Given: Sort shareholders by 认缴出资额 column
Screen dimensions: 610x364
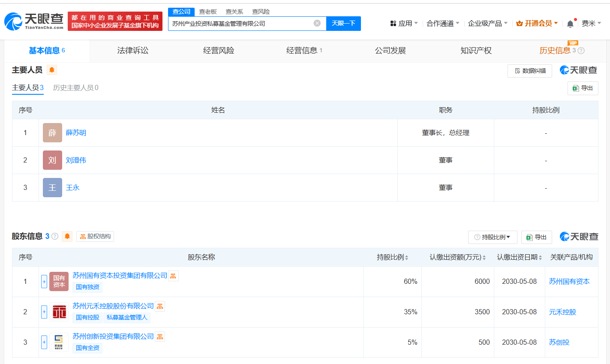Looking at the screenshot, I should click(457, 257).
